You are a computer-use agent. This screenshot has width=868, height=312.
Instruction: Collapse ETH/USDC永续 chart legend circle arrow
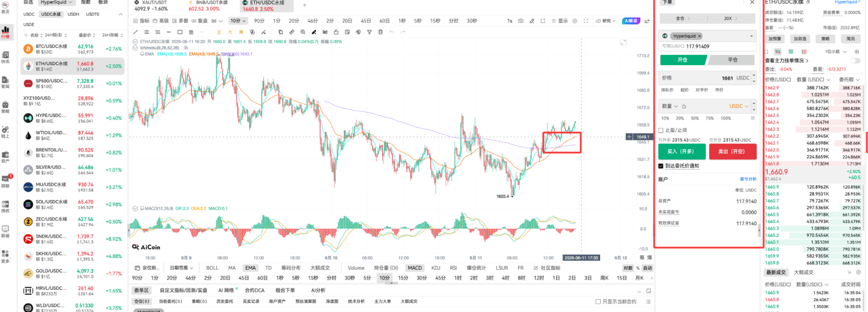[135, 41]
